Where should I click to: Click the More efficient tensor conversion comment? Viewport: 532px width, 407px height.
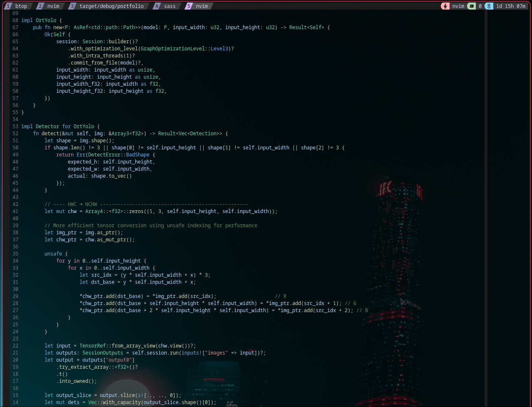point(151,226)
